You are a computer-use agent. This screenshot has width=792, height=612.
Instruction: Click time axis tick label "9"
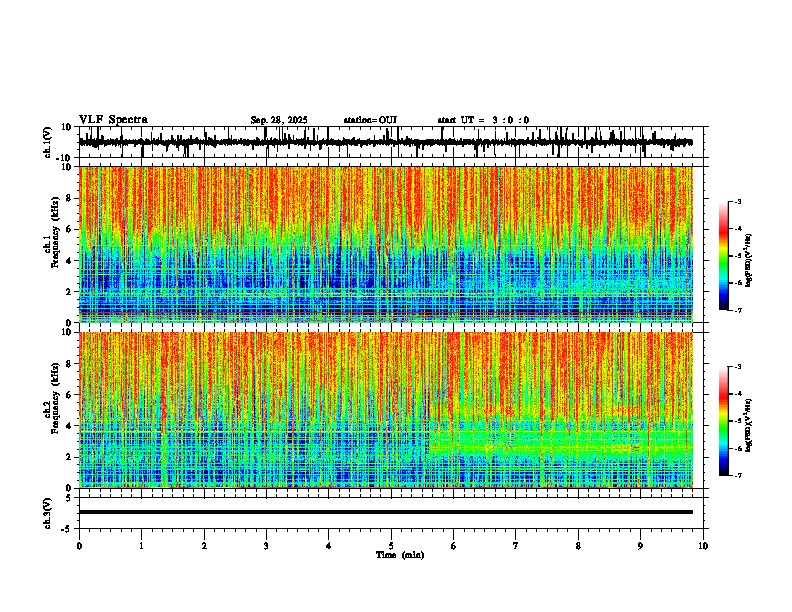[640, 546]
